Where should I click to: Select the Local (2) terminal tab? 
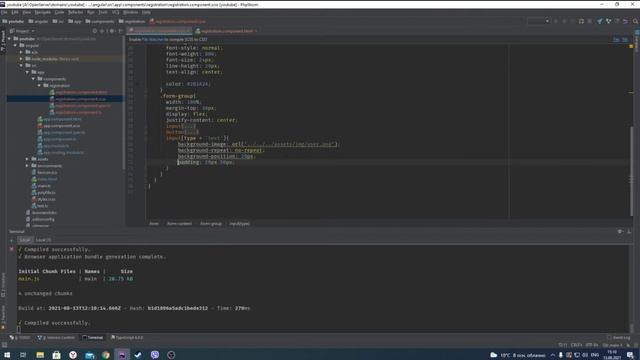tap(43, 240)
